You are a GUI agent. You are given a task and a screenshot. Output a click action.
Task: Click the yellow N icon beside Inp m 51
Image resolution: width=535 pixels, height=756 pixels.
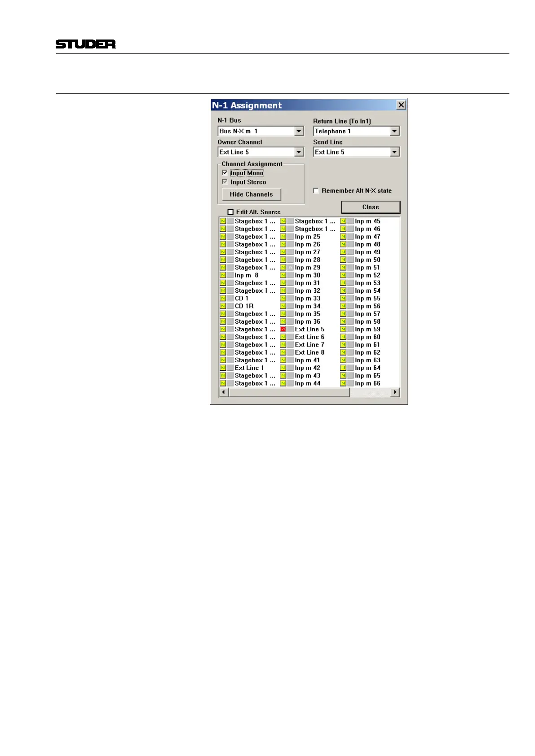point(343,268)
